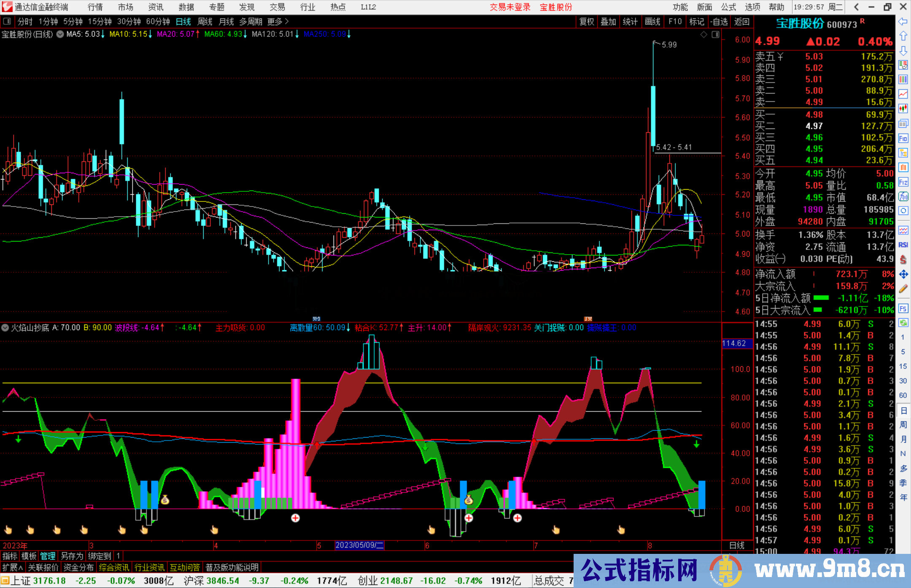Click the RSI indicator sidebar icon
The height and width of the screenshot is (588, 911).
(x=903, y=245)
